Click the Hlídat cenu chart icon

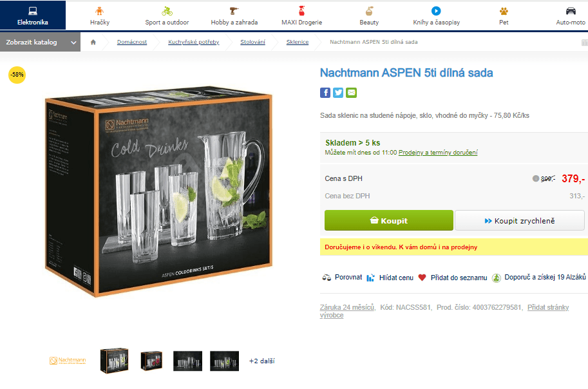click(370, 278)
